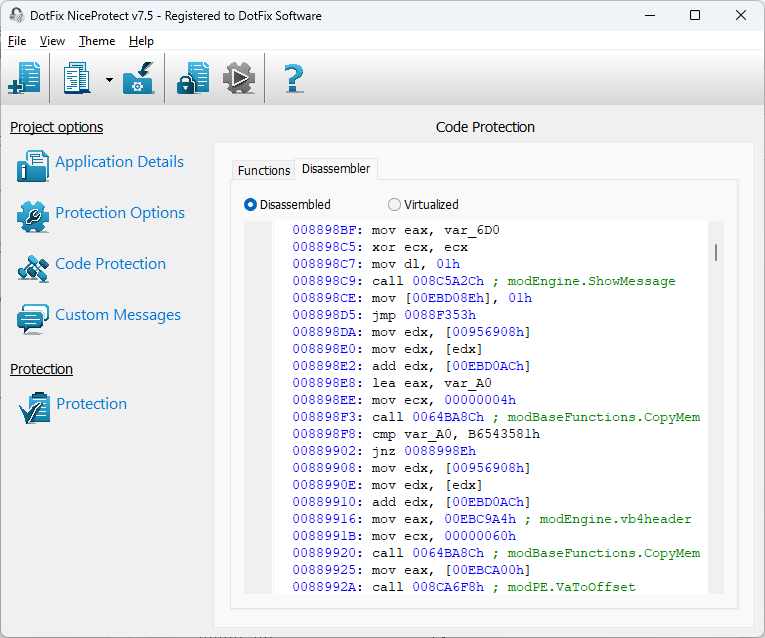Image resolution: width=765 pixels, height=638 pixels.
Task: Click the Protect file padlock icon
Action: [x=193, y=78]
